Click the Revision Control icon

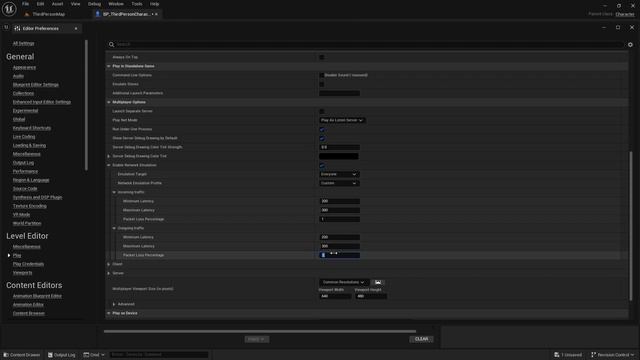[x=593, y=355]
